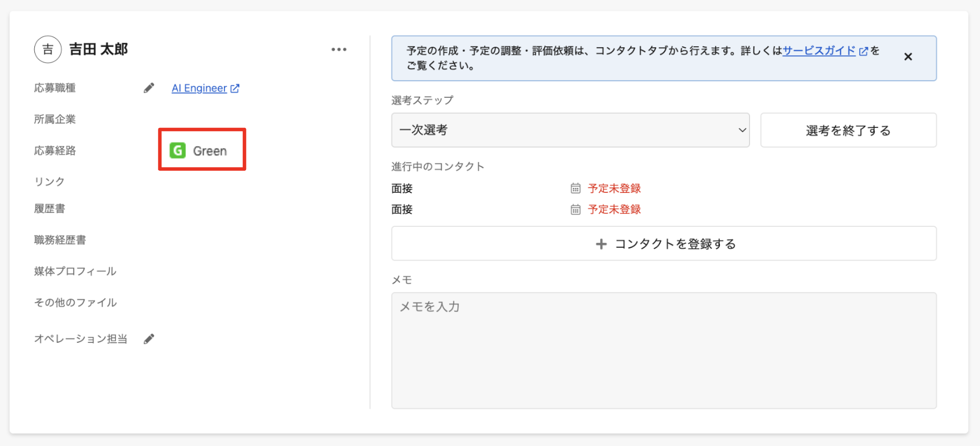
Task: Click the pencil icon beside オペレーション担当
Action: pyautogui.click(x=149, y=339)
